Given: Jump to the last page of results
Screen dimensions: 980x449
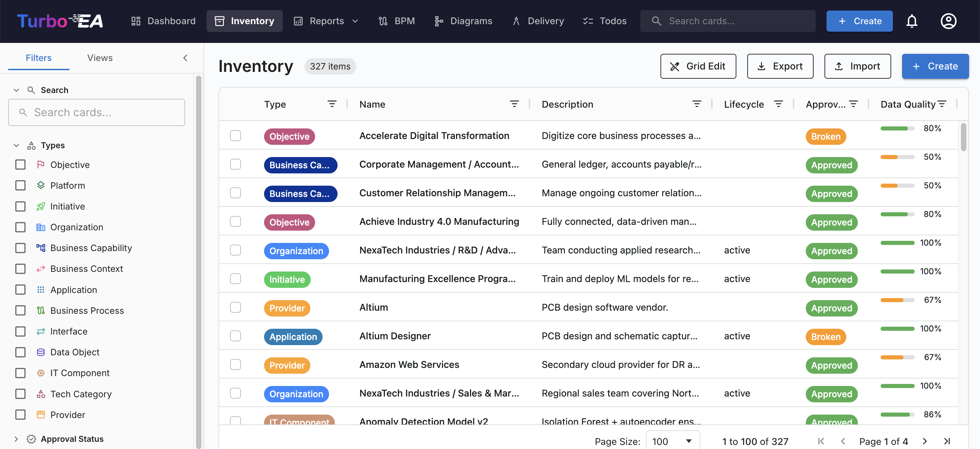Looking at the screenshot, I should (947, 442).
